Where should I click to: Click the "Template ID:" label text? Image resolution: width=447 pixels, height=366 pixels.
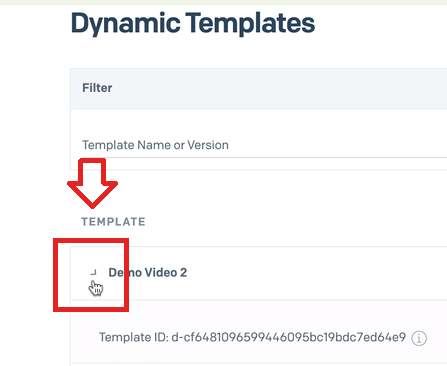tap(134, 337)
